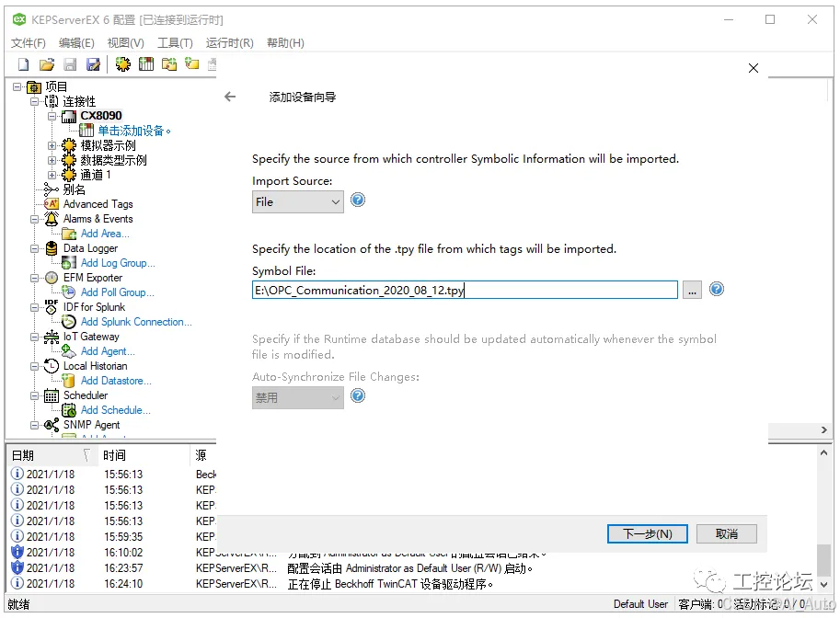Open the 文件(F) menu
Viewport: 840px width, 618px height.
(x=29, y=43)
